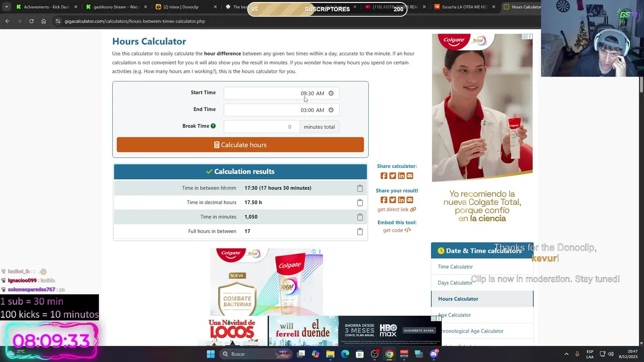Open File Explorer from the taskbar

coord(330,354)
